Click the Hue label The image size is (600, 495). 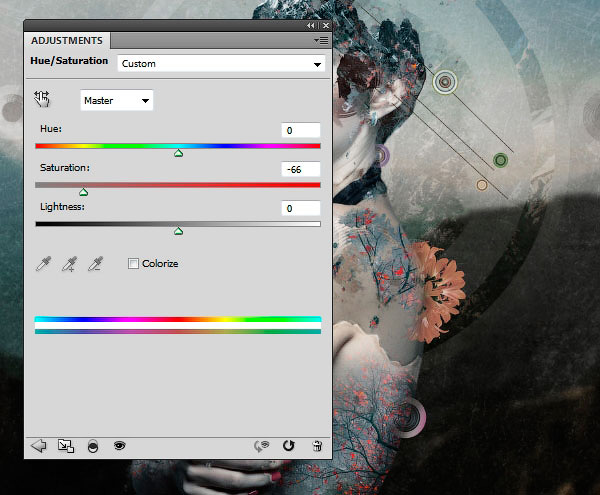click(x=51, y=129)
